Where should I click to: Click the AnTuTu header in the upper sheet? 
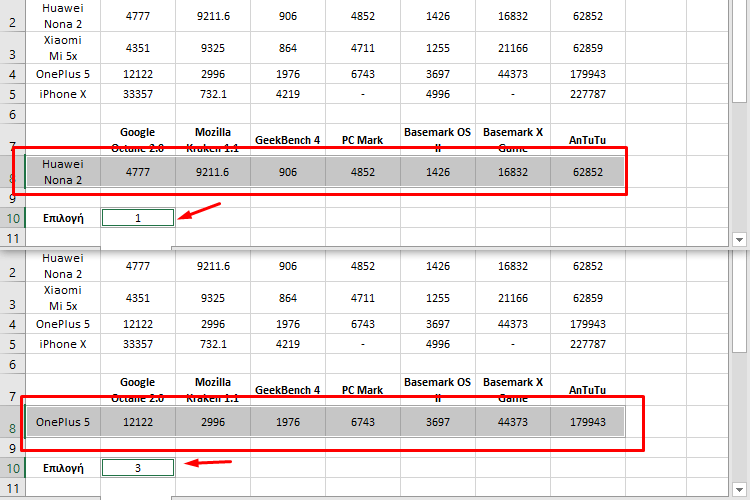[x=587, y=140]
